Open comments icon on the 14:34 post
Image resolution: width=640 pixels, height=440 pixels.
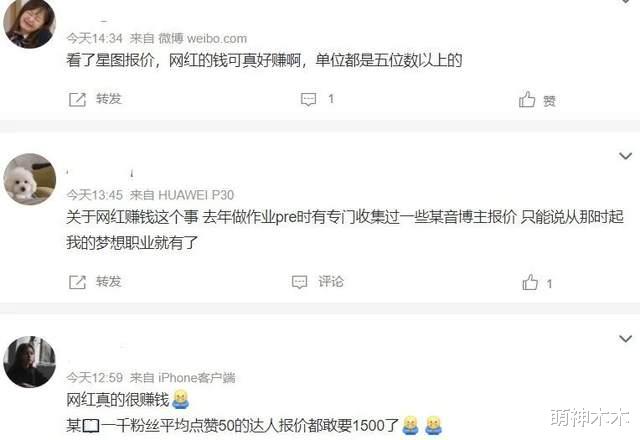click(x=309, y=99)
